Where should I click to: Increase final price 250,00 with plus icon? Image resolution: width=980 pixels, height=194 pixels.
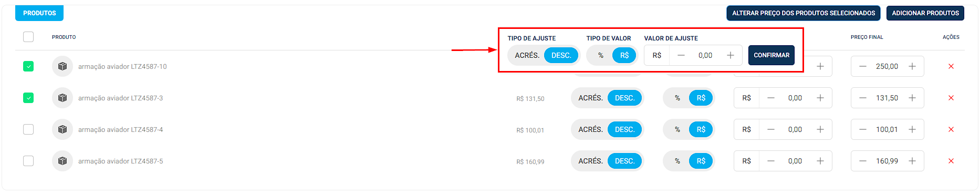[x=912, y=66]
